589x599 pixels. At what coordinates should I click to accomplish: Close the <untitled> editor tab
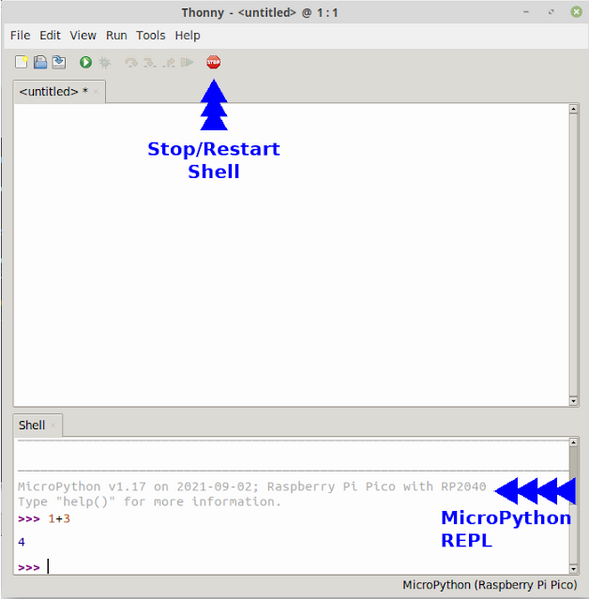pos(96,92)
